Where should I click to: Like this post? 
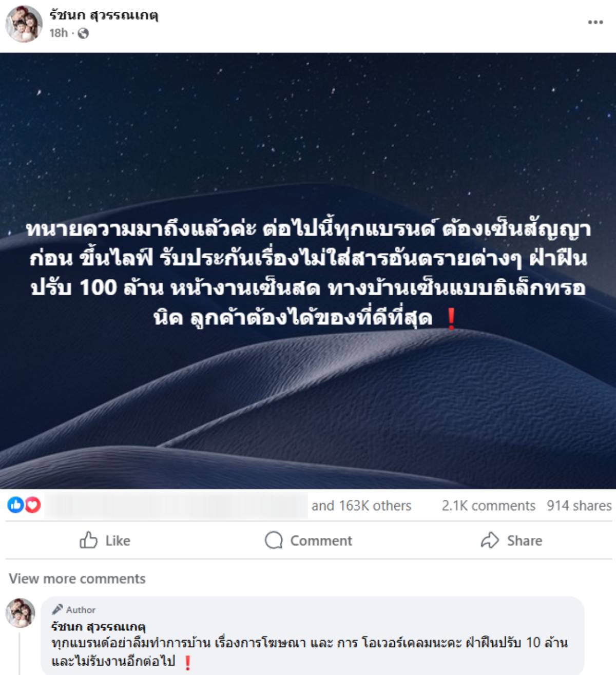click(x=105, y=540)
